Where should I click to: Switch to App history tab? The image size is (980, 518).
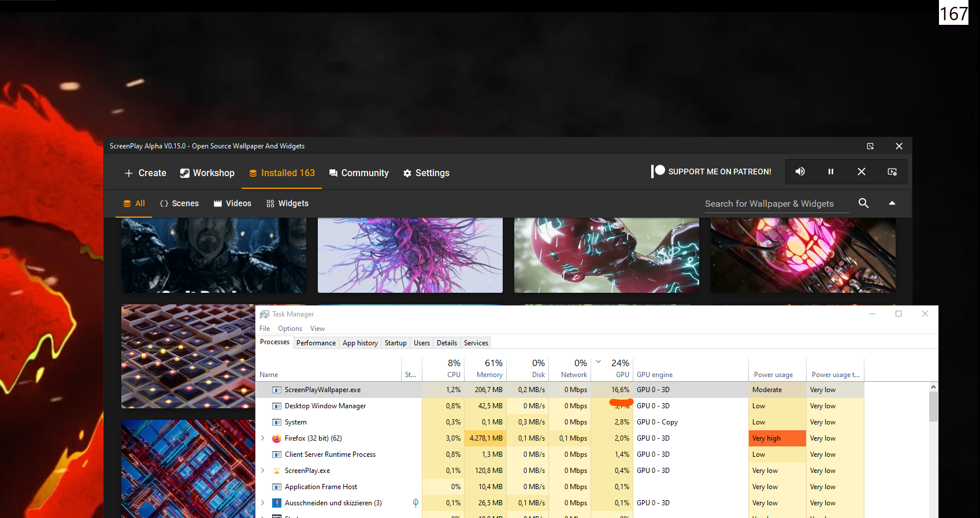pos(360,343)
